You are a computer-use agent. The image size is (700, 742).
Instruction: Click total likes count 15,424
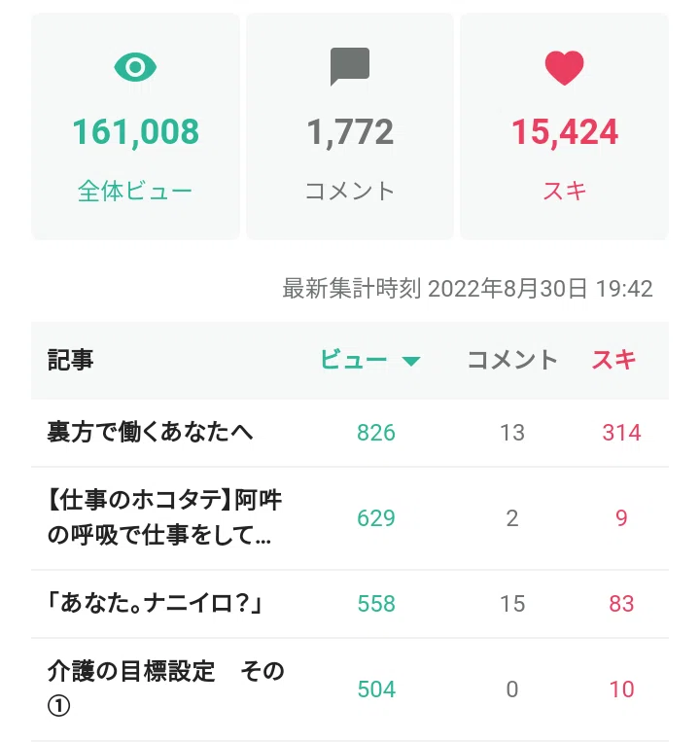pyautogui.click(x=565, y=131)
